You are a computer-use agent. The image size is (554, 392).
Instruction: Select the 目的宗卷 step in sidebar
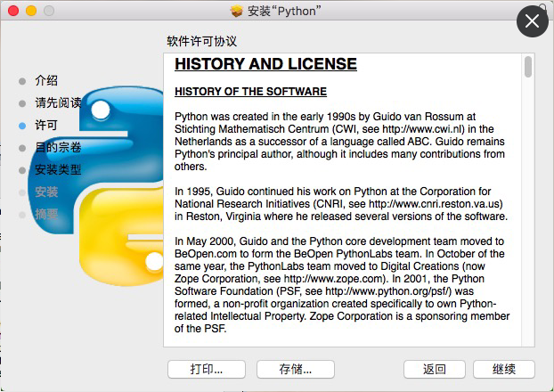[58, 147]
